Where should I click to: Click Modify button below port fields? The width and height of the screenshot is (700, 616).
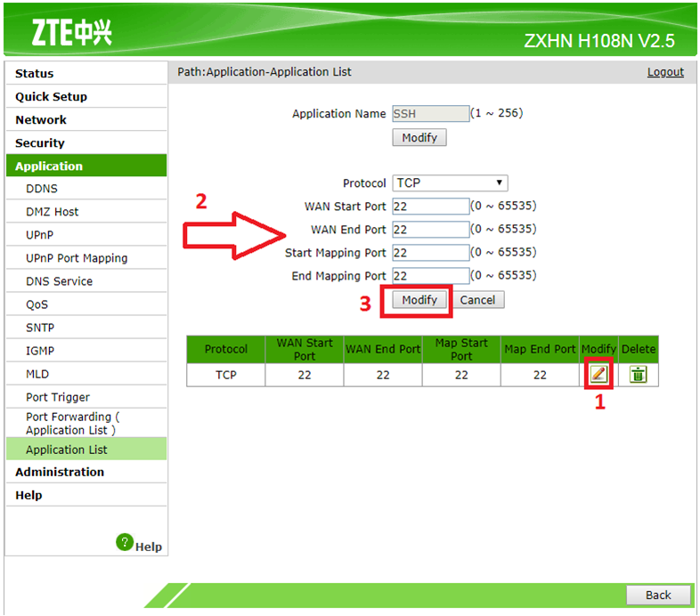pos(419,300)
